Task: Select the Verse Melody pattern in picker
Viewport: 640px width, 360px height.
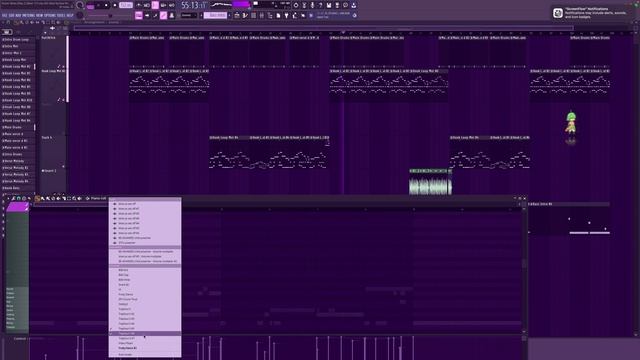Action: coord(14,161)
